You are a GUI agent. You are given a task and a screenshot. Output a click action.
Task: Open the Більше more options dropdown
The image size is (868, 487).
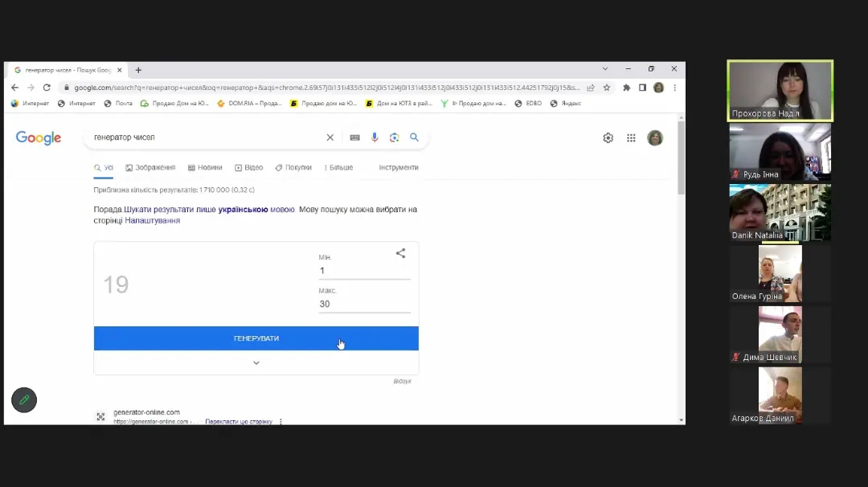click(x=338, y=168)
